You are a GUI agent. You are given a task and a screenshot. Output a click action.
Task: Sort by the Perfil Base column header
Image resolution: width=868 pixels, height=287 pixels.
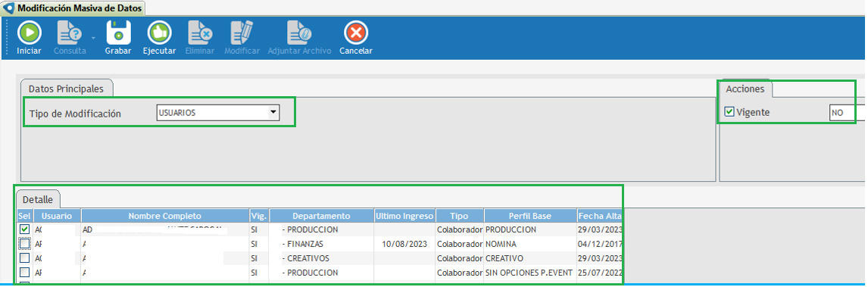(530, 216)
